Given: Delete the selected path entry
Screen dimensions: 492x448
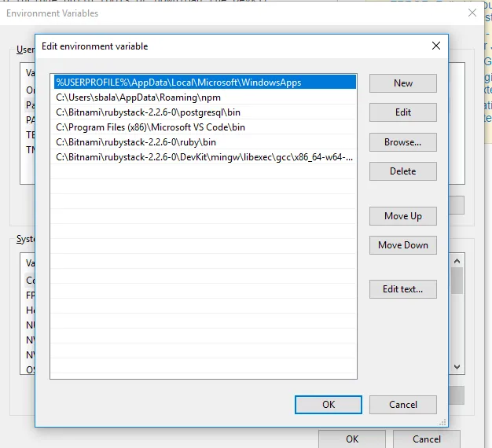Looking at the screenshot, I should tap(403, 171).
